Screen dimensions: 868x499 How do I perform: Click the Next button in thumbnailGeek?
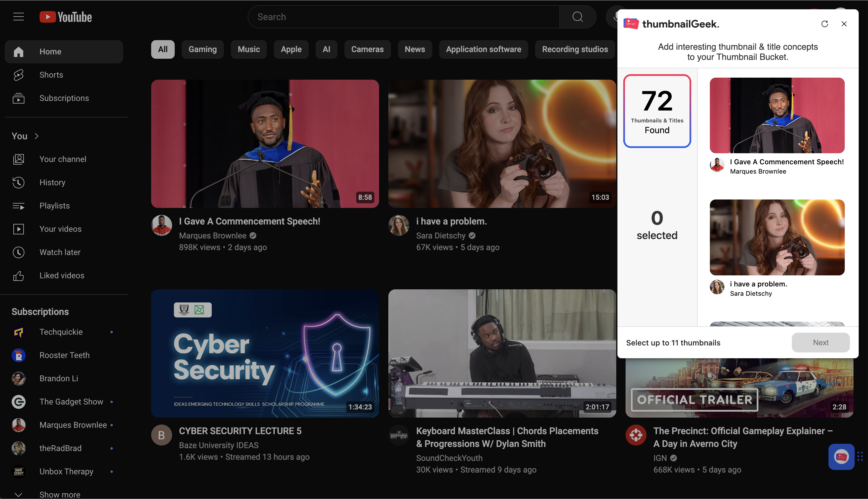(821, 342)
